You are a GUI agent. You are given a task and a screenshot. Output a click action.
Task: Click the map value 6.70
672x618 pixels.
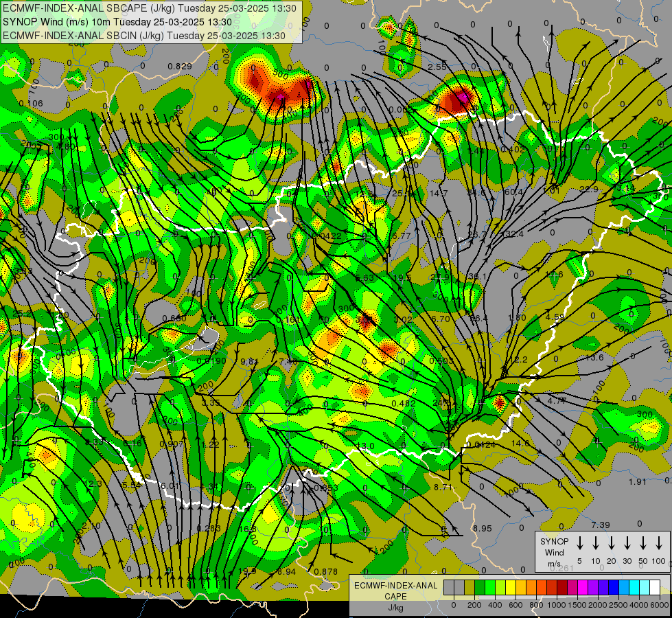click(x=441, y=319)
